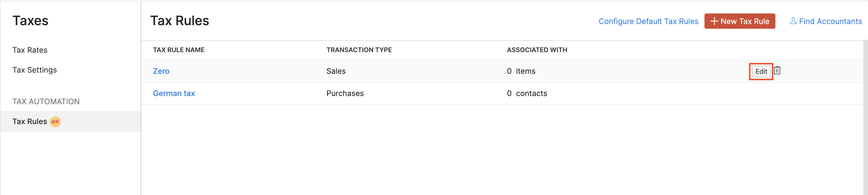
Task: Select Tax Rules sidebar item
Action: click(x=30, y=122)
